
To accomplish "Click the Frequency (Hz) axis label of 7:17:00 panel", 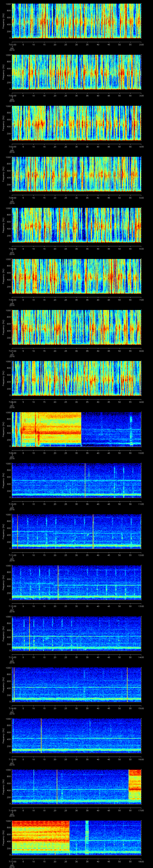I will tap(3, 838).
